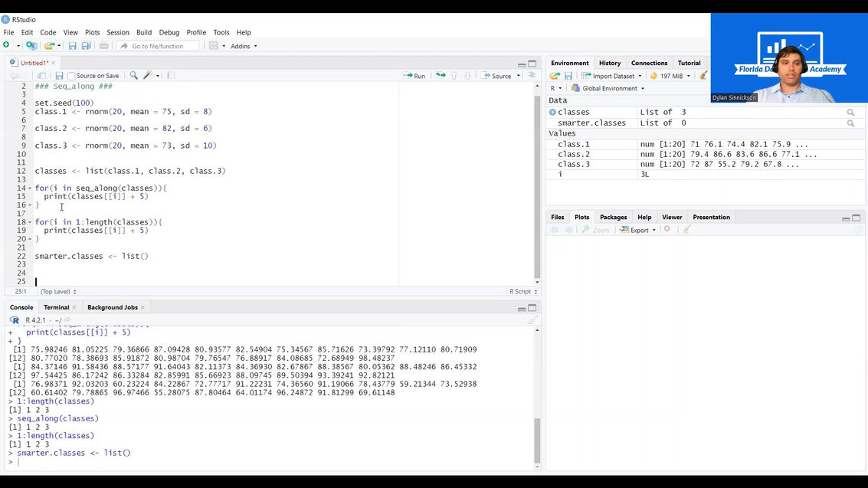Click the magic wand code tools icon
The height and width of the screenshot is (488, 868).
pos(147,75)
